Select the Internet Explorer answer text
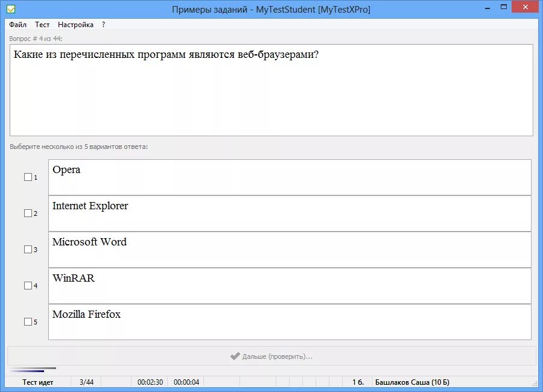Image resolution: width=543 pixels, height=392 pixels. 90,206
